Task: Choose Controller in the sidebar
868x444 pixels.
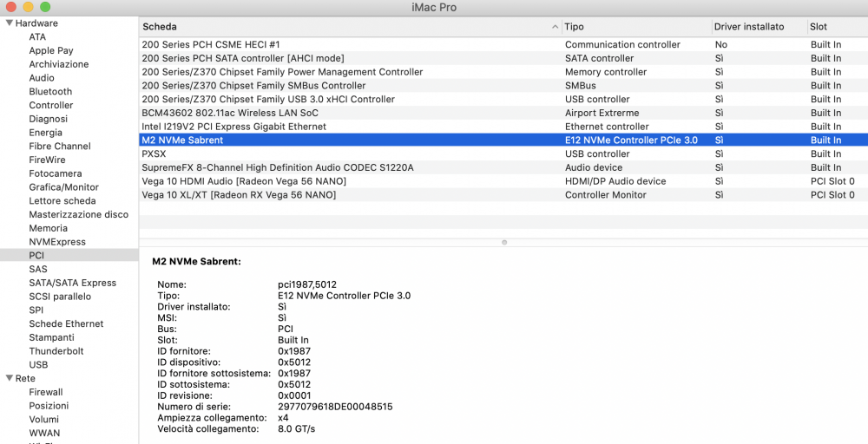Action: [51, 105]
